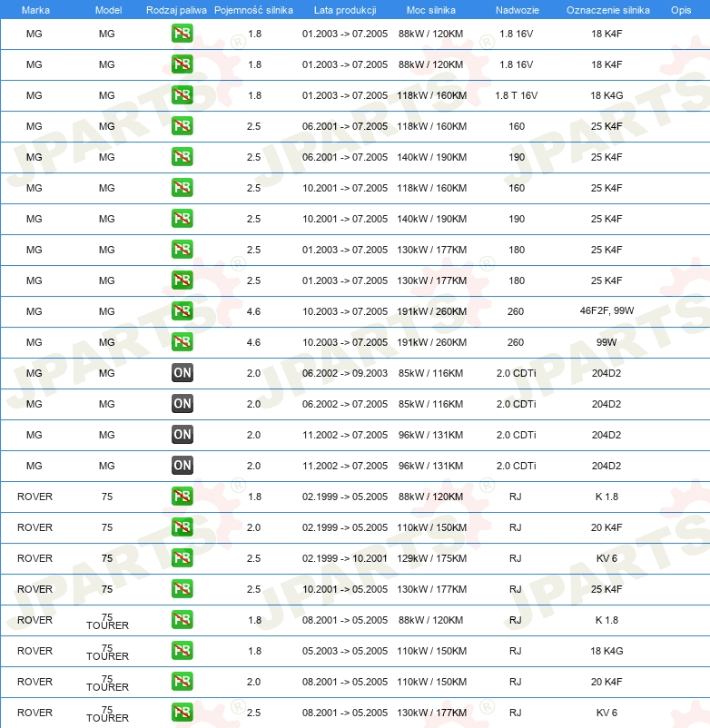Screen dimensions: 710x728
Task: Select the 46F2F, 99W engine code cell
Action: coord(606,310)
